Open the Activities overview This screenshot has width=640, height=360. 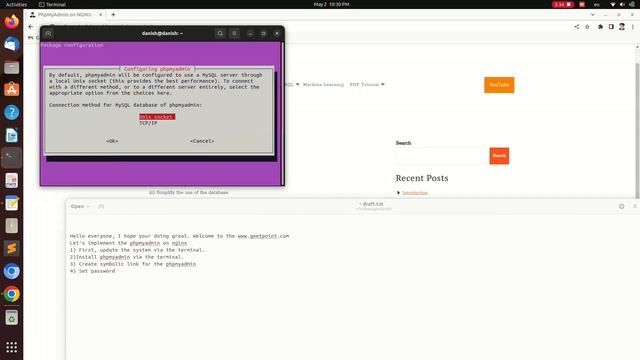pos(16,4)
